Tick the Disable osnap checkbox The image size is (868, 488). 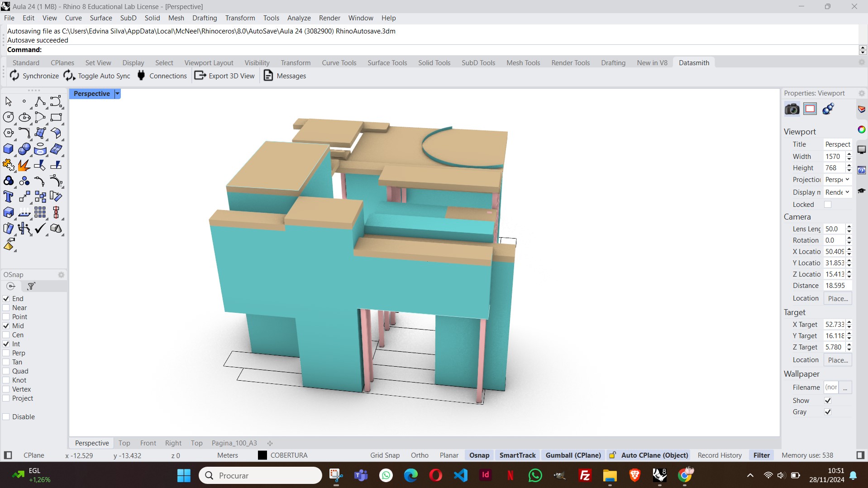tap(6, 417)
